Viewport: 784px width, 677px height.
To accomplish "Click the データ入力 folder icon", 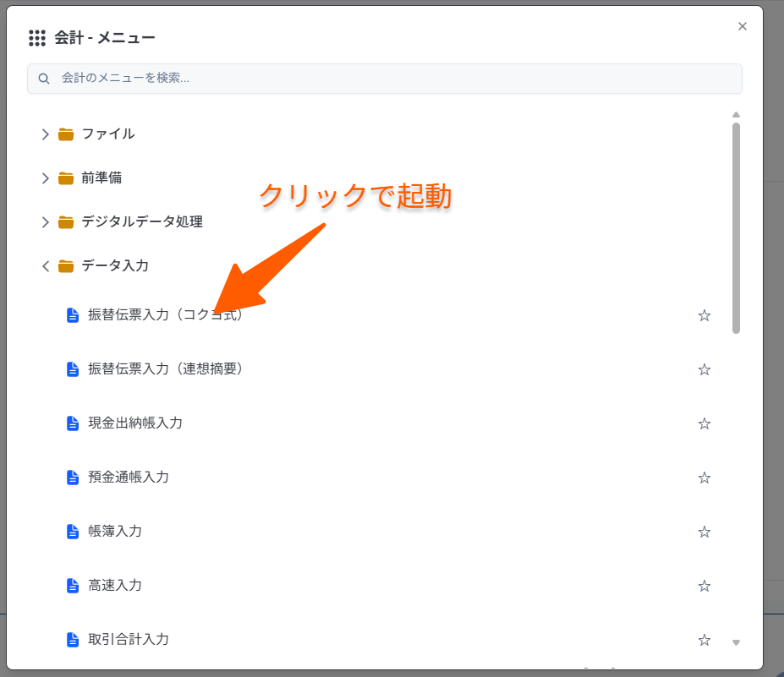I will (x=65, y=265).
